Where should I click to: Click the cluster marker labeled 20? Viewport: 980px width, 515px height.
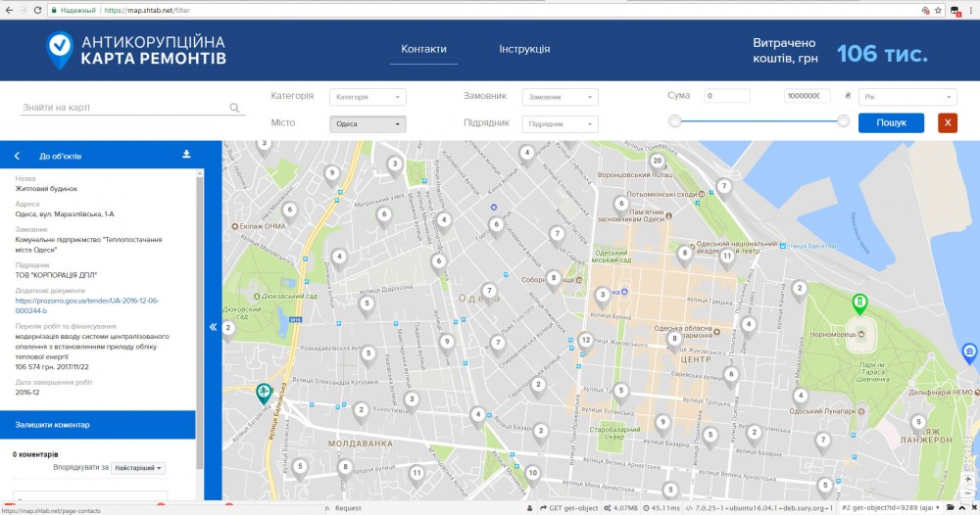click(x=657, y=162)
